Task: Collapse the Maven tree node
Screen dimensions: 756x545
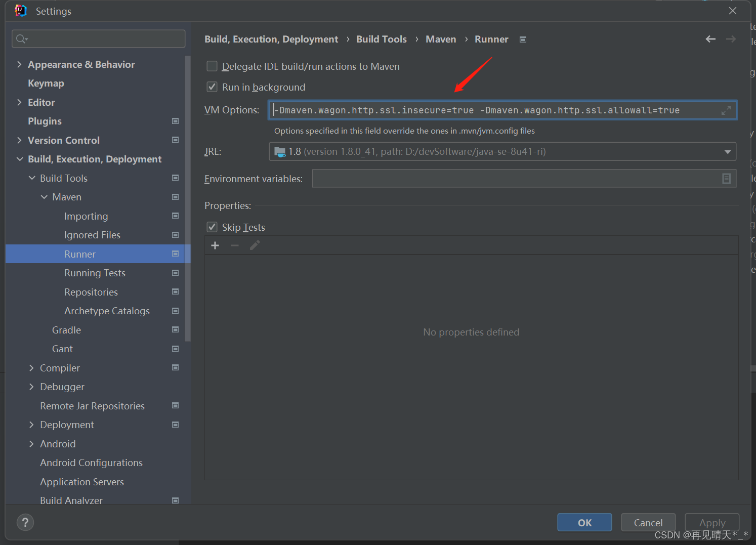Action: tap(44, 197)
